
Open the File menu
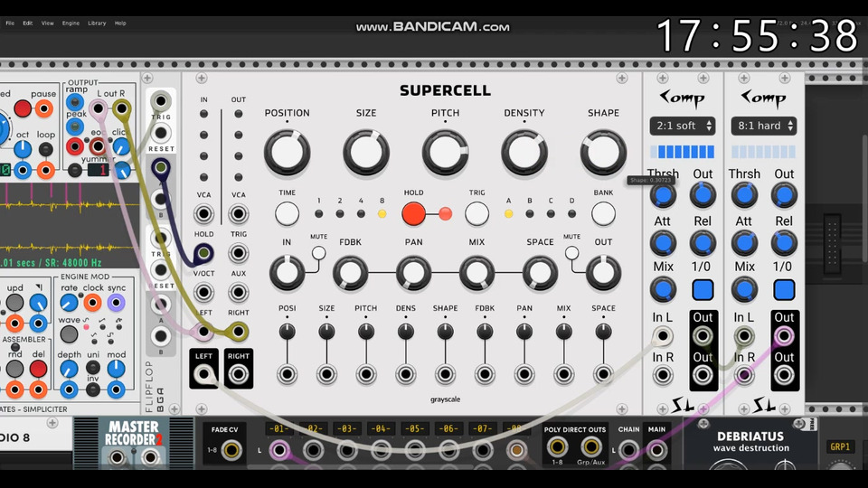[10, 23]
